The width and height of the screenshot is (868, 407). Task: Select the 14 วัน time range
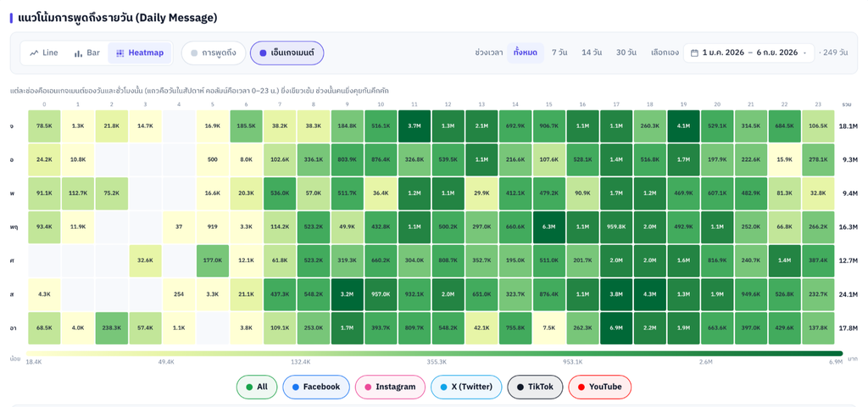click(592, 53)
